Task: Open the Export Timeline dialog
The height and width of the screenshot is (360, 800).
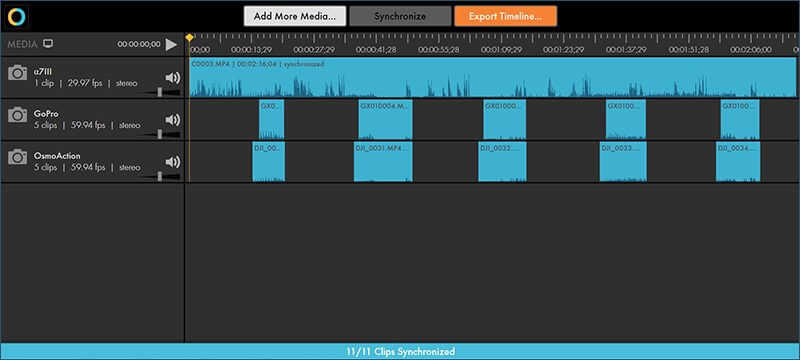Action: click(x=506, y=16)
